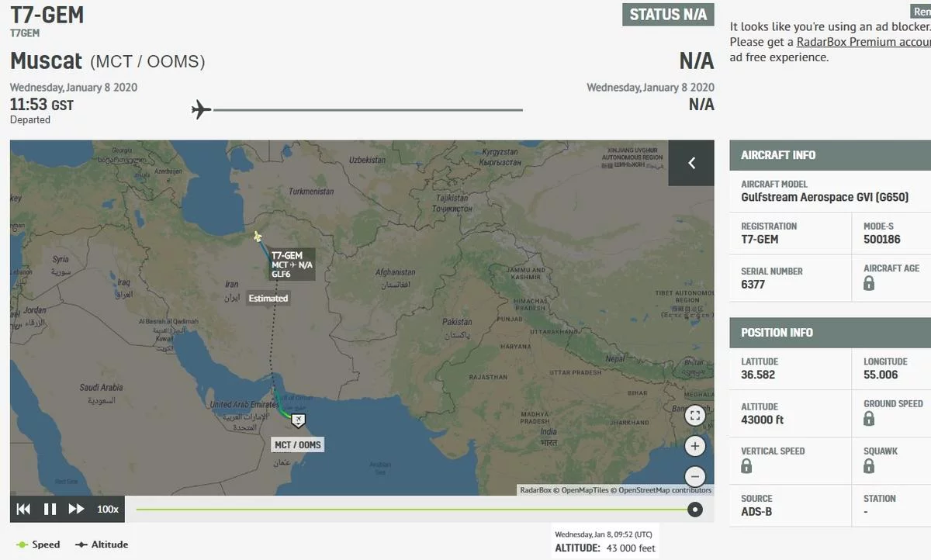Collapse the map side panel arrow

point(691,163)
